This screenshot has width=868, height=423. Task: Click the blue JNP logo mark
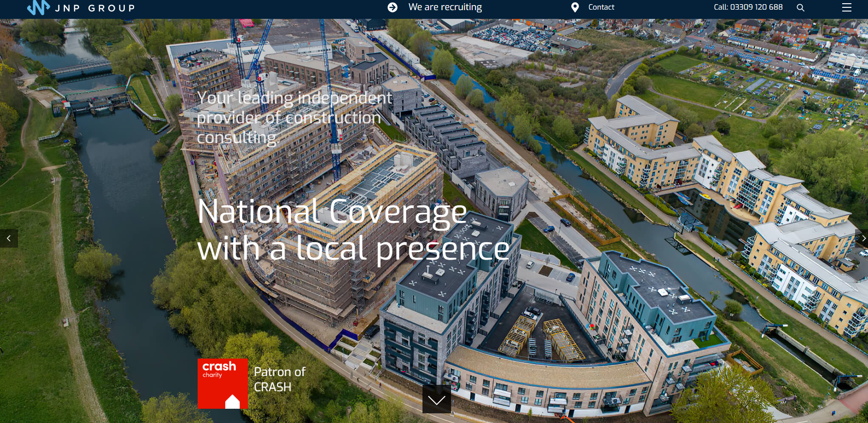(38, 7)
